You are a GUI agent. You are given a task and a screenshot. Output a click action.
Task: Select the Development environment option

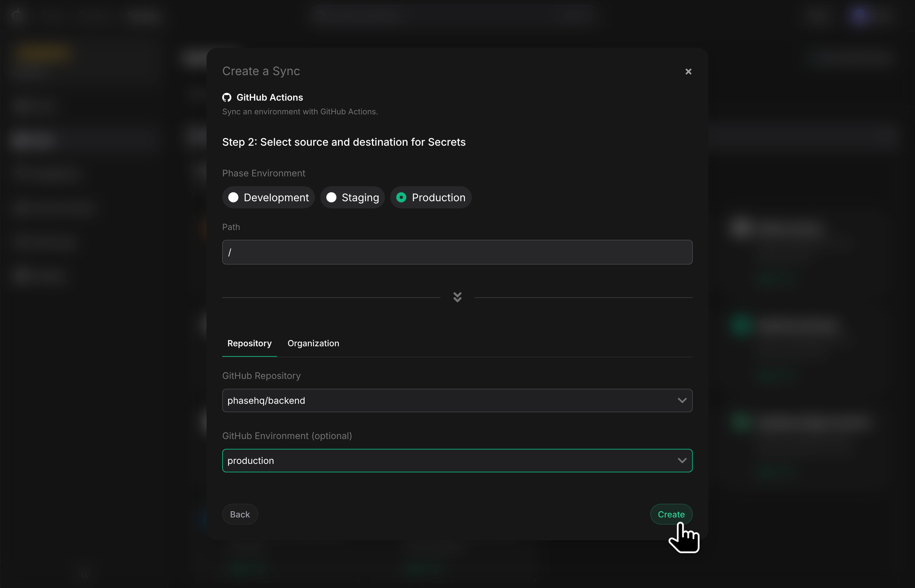269,197
